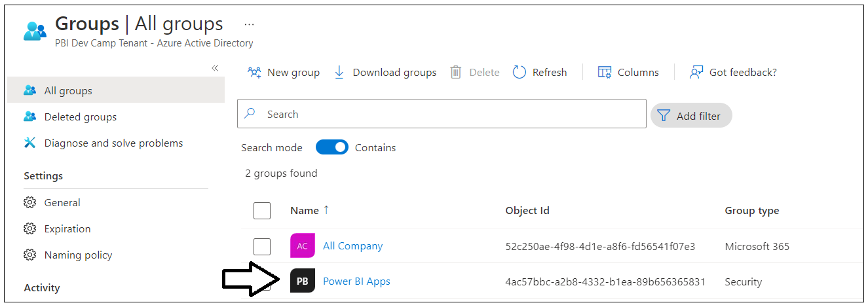Collapse the sidebar with double chevron
Viewport: 868px width, 307px height.
215,68
